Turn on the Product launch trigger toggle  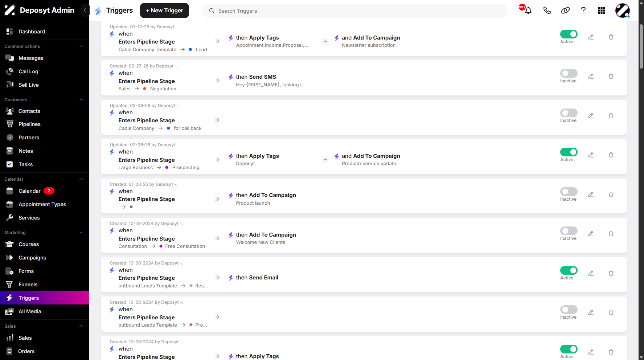569,192
